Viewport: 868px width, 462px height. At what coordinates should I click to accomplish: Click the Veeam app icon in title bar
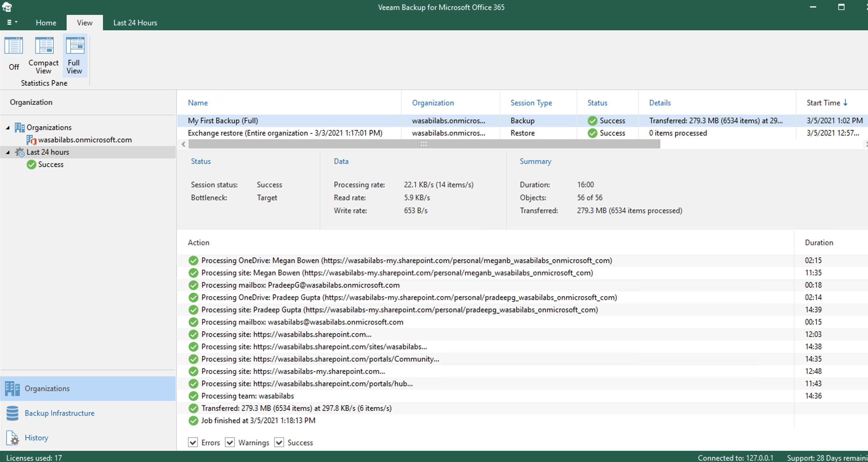click(x=7, y=7)
